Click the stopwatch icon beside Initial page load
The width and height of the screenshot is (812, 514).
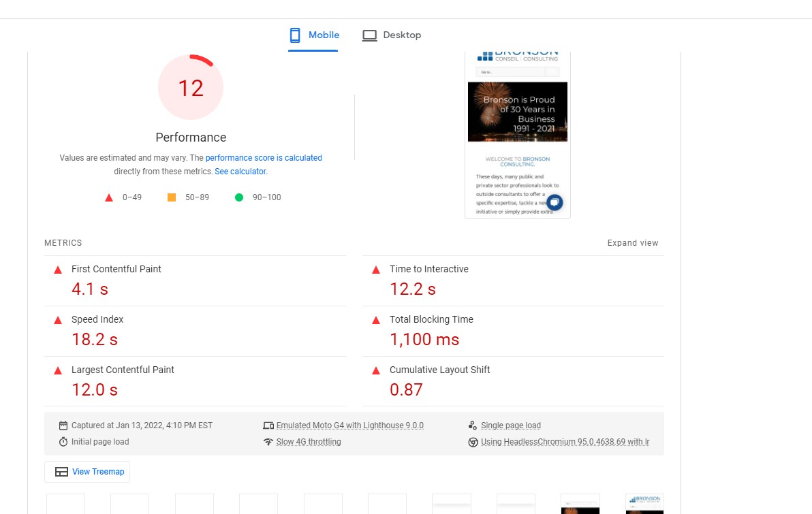(63, 442)
